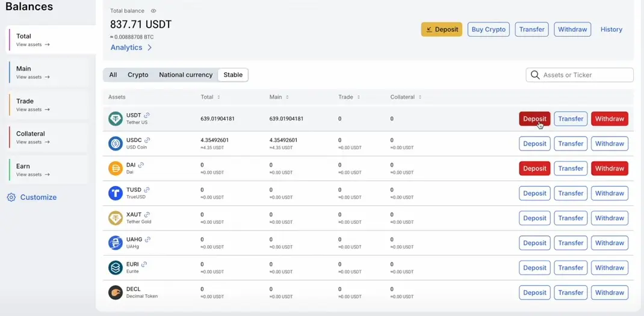The image size is (644, 316).
Task: Open the link icon next to USDC
Action: pos(147,140)
